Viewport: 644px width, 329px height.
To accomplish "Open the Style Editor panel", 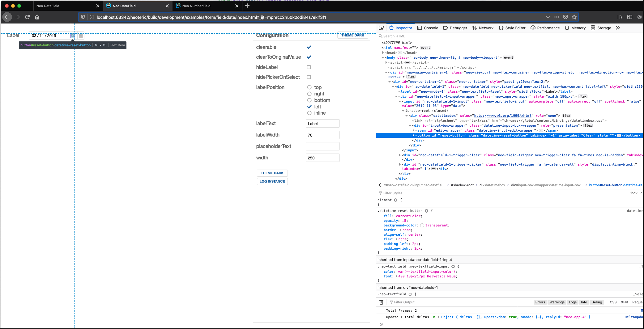I will [x=512, y=28].
